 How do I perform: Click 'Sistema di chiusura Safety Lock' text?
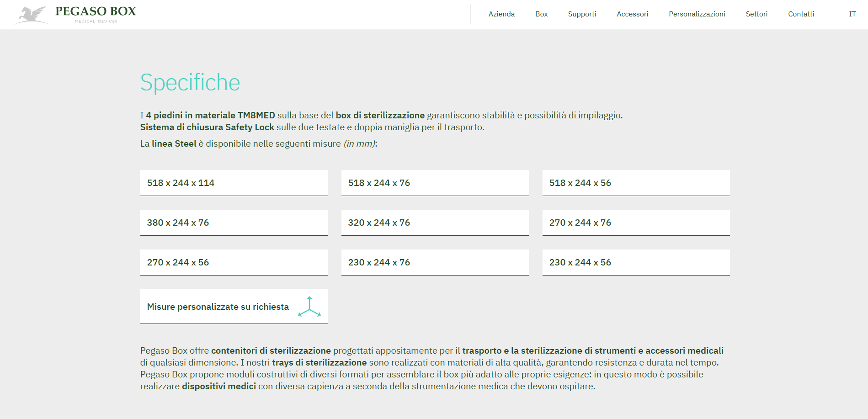207,127
